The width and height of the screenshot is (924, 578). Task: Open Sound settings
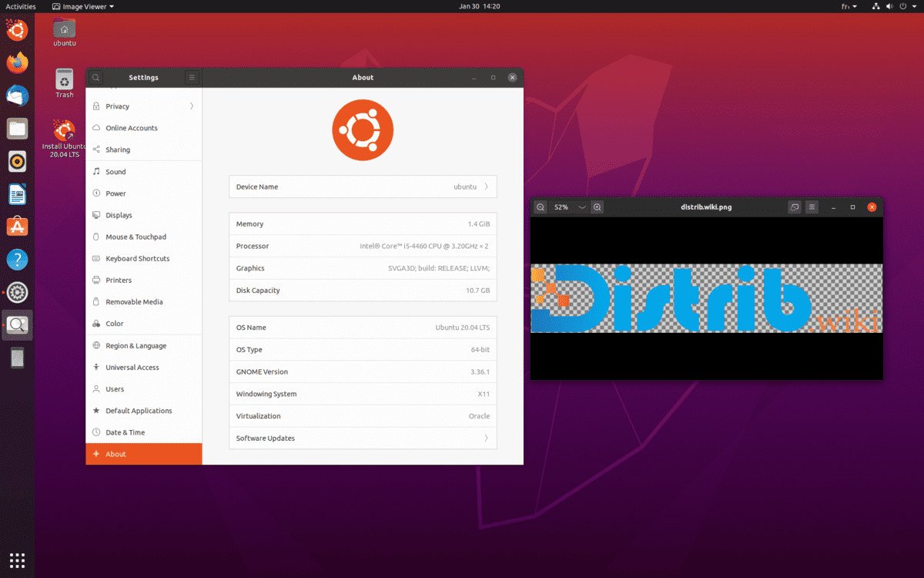pyautogui.click(x=144, y=172)
